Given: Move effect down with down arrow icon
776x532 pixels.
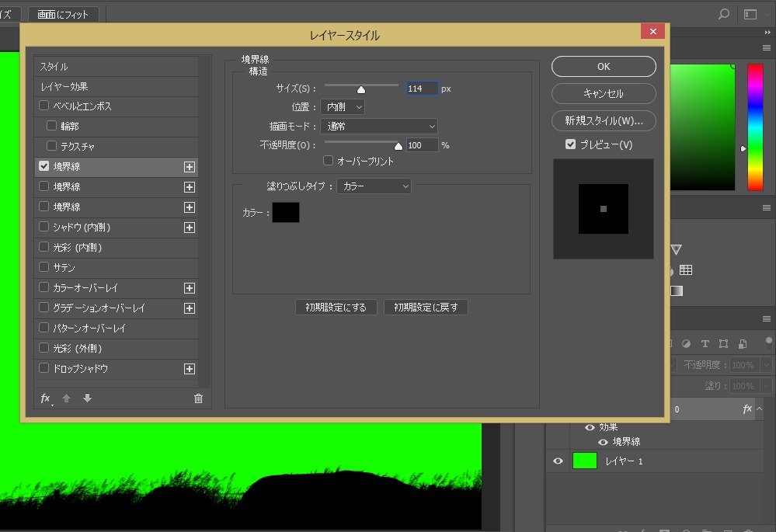Looking at the screenshot, I should pos(87,398).
